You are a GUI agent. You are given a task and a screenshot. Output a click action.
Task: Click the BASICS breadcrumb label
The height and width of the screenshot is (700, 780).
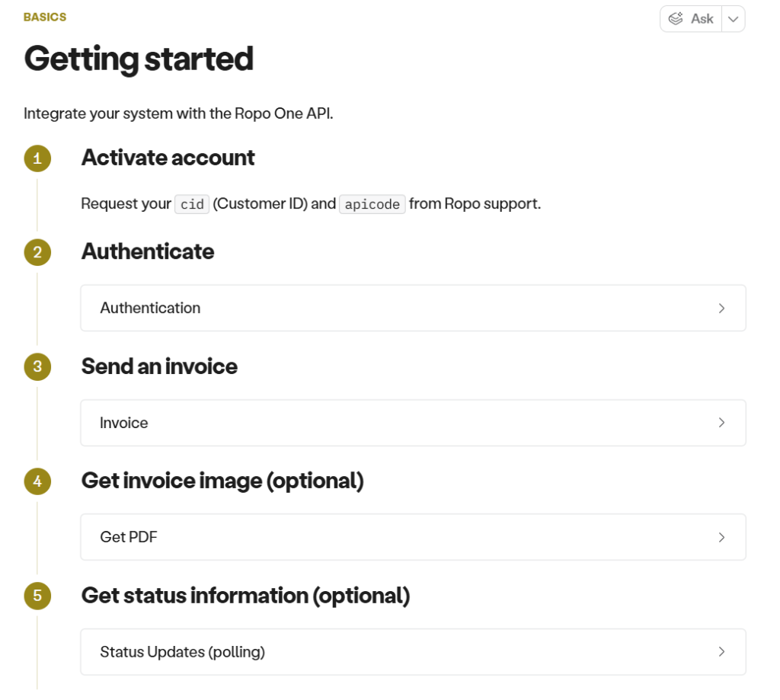coord(45,17)
